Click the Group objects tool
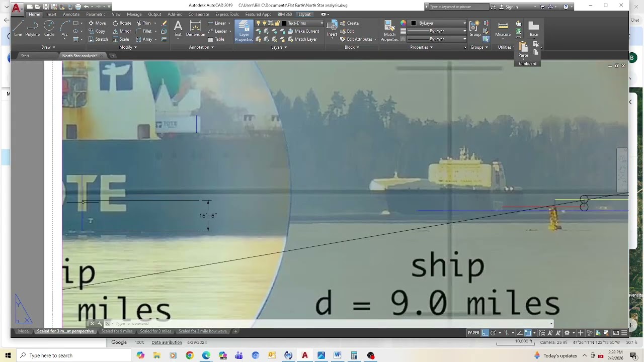This screenshot has width=644, height=362. click(x=475, y=29)
